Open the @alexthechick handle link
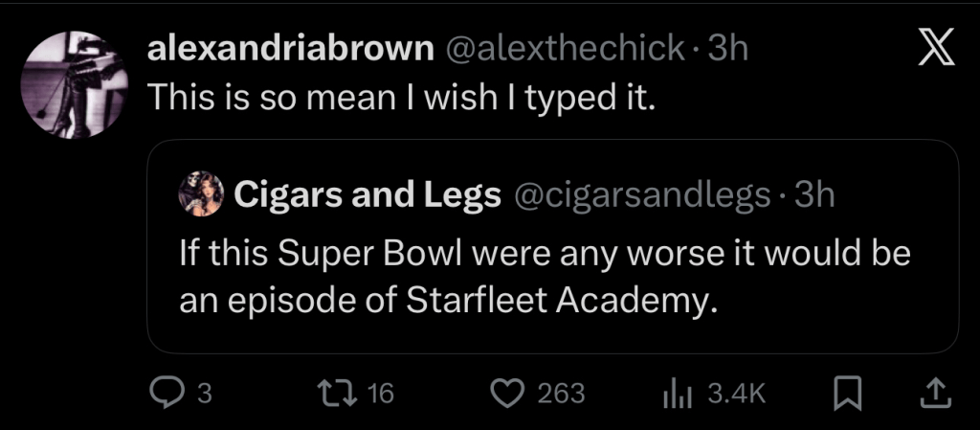This screenshot has width=980, height=430. [564, 49]
